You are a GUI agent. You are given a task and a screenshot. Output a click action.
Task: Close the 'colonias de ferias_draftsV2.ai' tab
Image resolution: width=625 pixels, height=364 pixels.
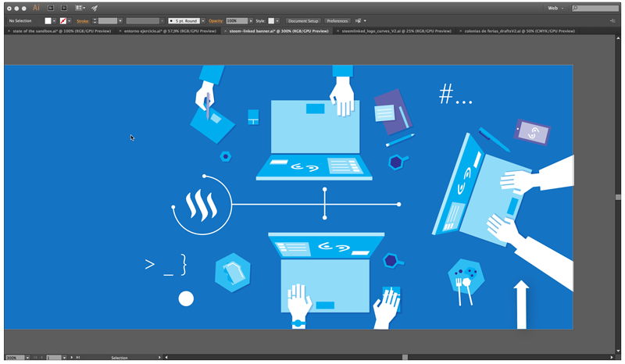(x=461, y=30)
